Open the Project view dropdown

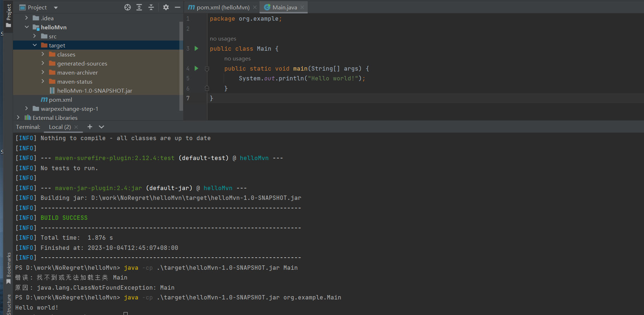(55, 8)
